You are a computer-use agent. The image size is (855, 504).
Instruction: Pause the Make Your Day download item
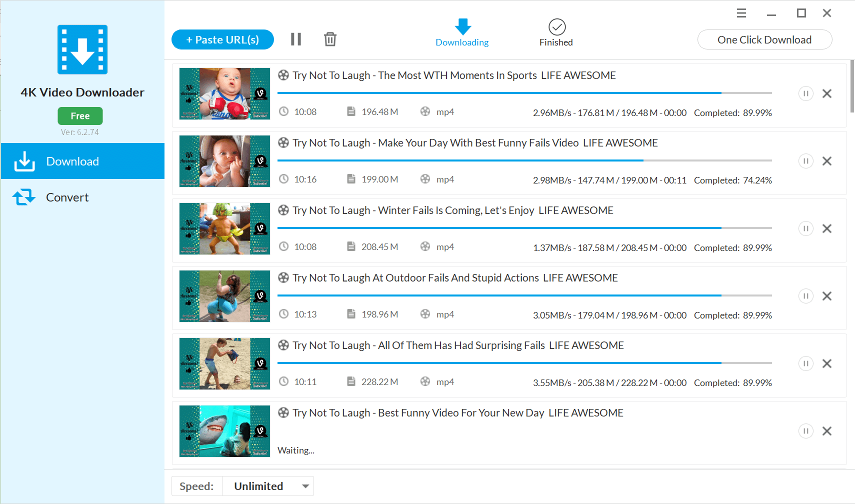pyautogui.click(x=806, y=161)
